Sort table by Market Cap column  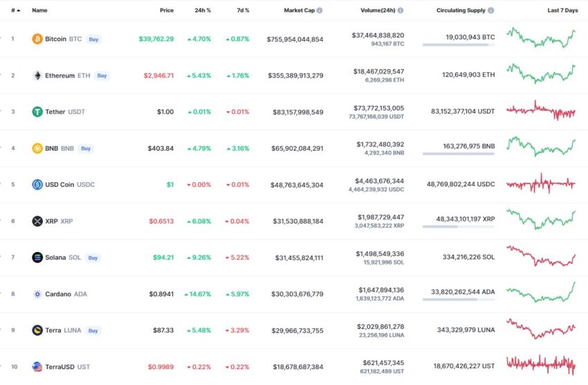(x=300, y=10)
